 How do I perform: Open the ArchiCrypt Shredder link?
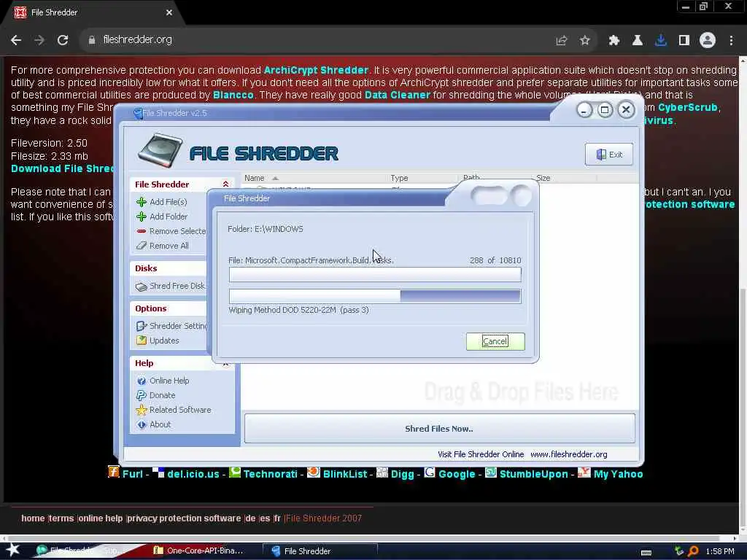(x=317, y=70)
